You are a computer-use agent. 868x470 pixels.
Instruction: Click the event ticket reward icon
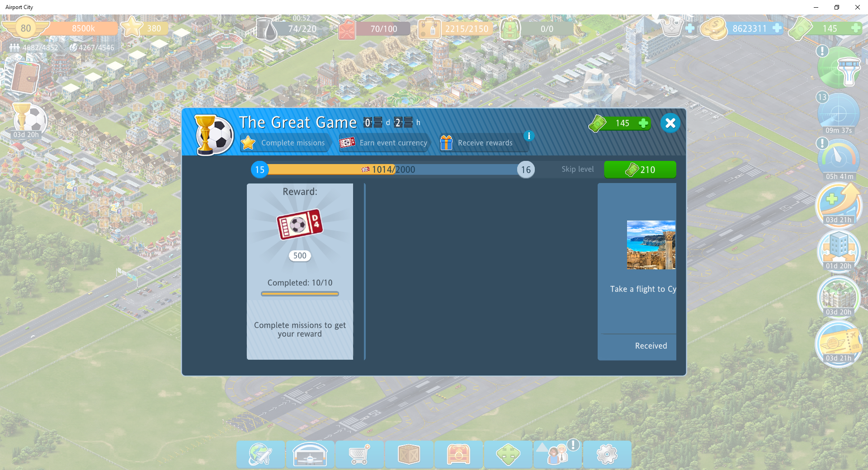(x=300, y=224)
